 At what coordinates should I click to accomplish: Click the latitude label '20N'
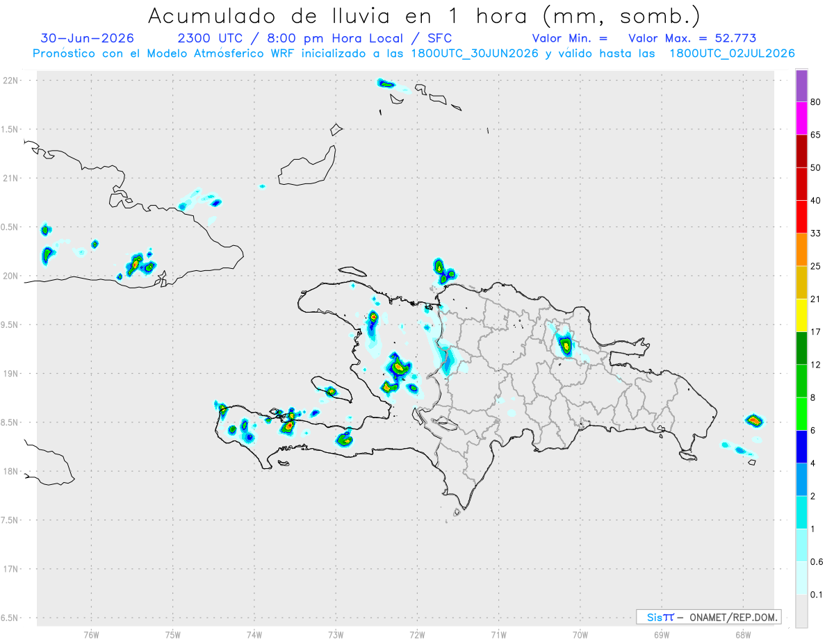[11, 276]
